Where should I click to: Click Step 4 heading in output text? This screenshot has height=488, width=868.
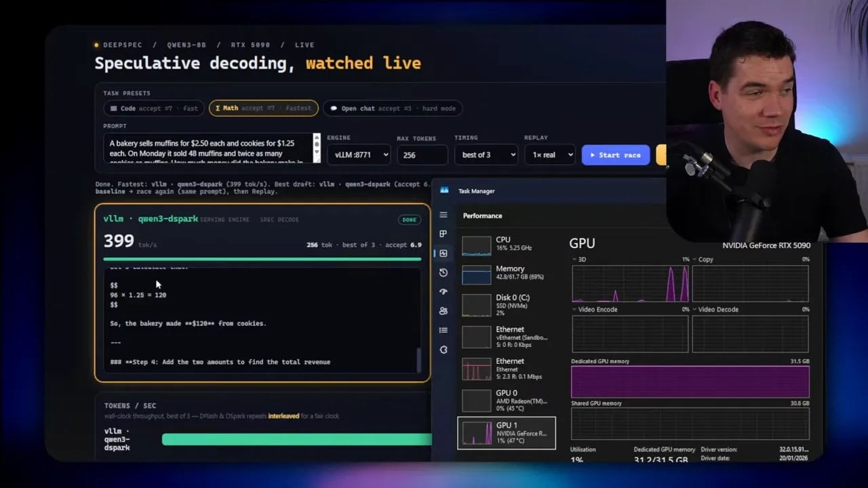coord(220,362)
